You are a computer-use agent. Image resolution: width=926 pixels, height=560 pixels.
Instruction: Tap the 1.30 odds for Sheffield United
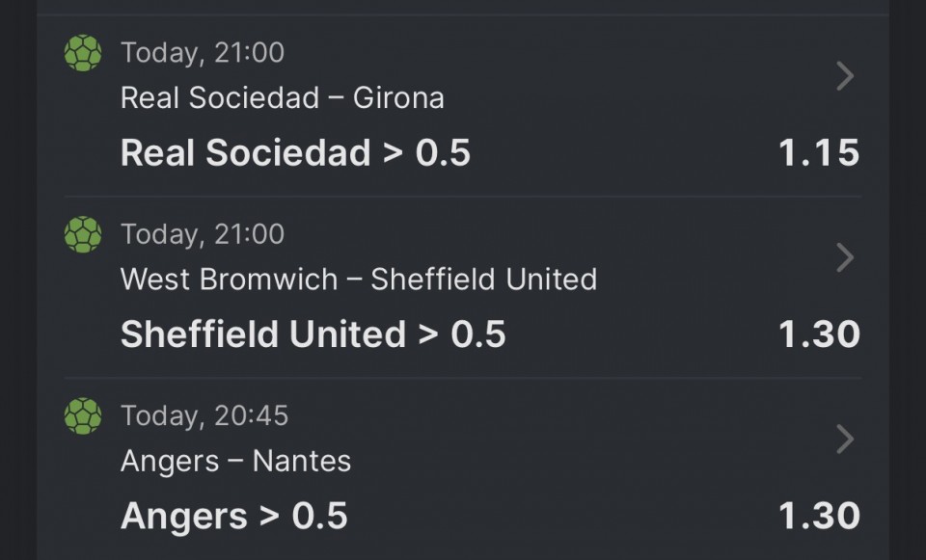pyautogui.click(x=819, y=334)
